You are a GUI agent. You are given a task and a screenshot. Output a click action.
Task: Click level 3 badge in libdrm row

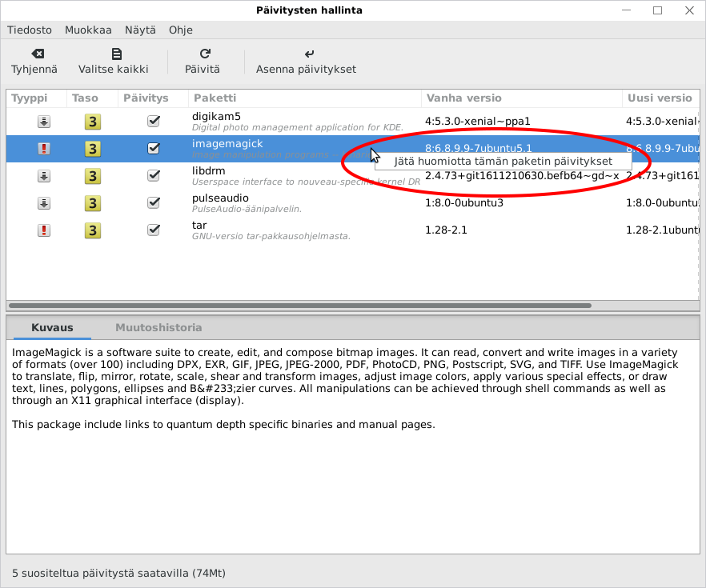pyautogui.click(x=93, y=176)
